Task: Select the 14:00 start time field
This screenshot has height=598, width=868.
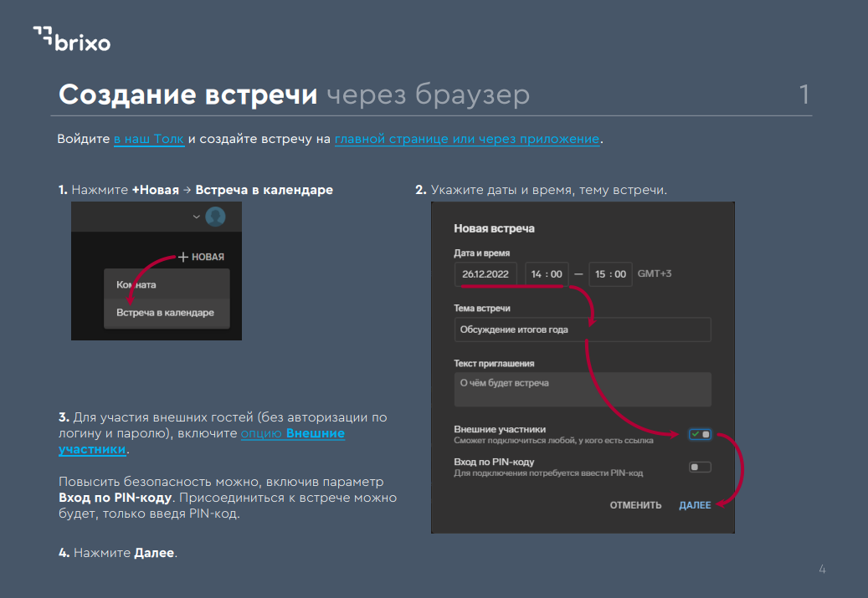Action: coord(547,274)
